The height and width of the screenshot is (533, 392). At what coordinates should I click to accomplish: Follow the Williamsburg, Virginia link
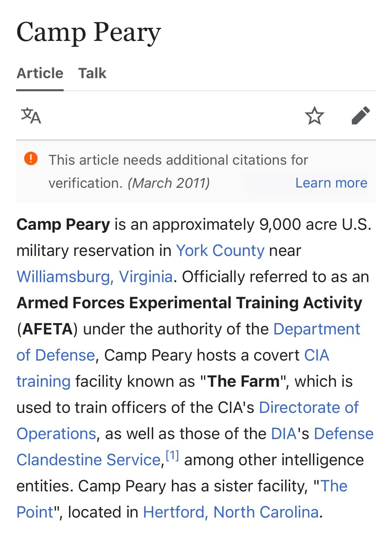tap(94, 277)
